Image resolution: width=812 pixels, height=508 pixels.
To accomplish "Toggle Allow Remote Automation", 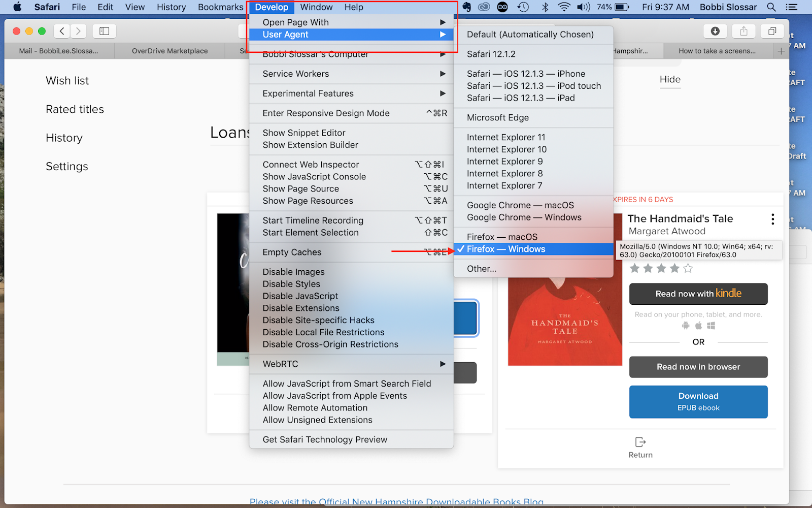I will 351,408.
